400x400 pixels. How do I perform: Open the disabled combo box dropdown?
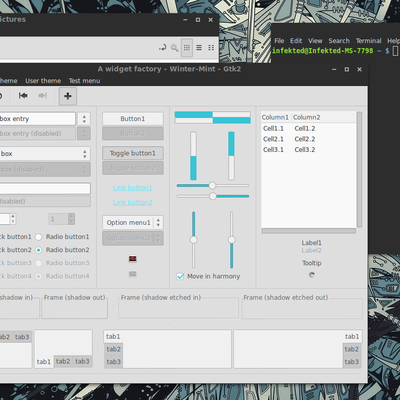tap(85, 169)
